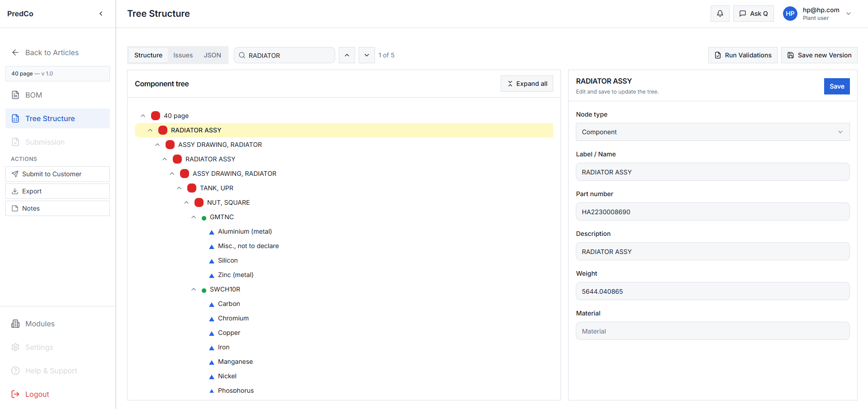Viewport: 868px width, 409px height.
Task: Collapse the highlighted RADIATOR ASSY node
Action: pos(150,130)
